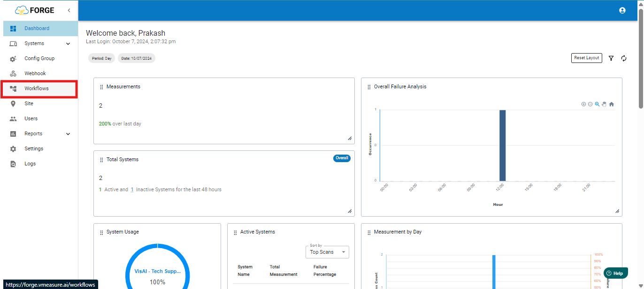The width and height of the screenshot is (644, 289).
Task: Click the Settings cog icon
Action: pos(13,149)
